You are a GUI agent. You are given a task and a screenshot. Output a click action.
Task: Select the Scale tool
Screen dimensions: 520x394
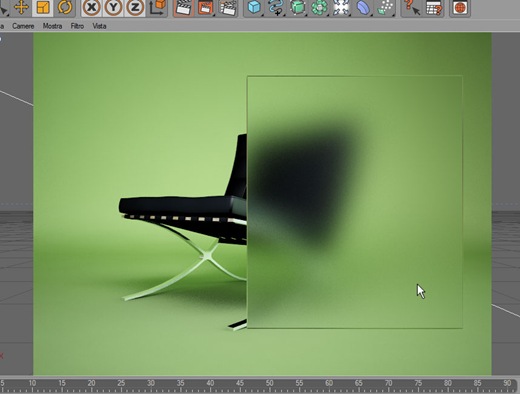[x=43, y=7]
